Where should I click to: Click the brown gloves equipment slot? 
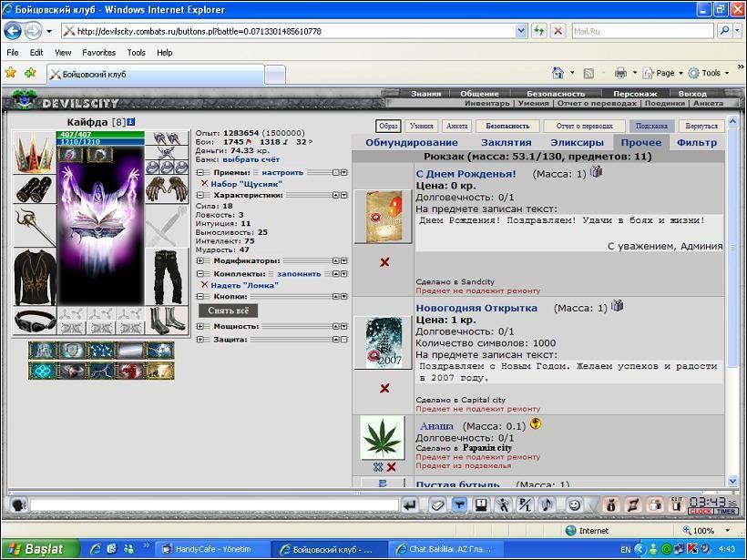167,189
